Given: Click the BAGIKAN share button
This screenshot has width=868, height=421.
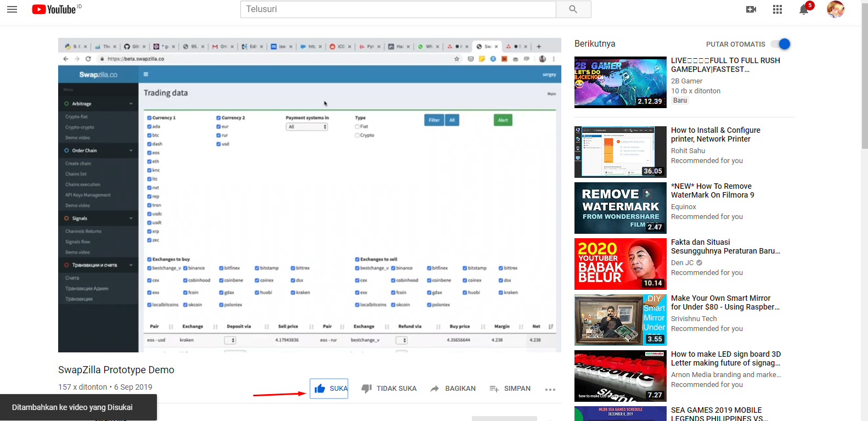Looking at the screenshot, I should [453, 389].
